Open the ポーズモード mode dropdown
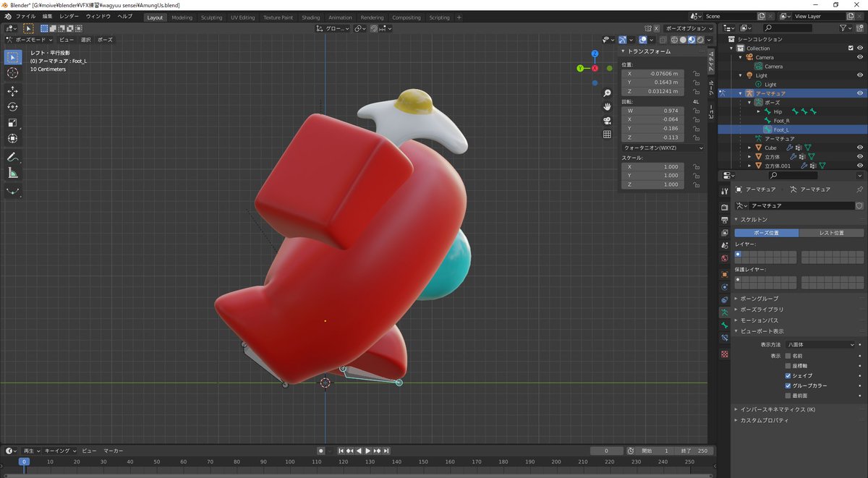 coord(28,40)
